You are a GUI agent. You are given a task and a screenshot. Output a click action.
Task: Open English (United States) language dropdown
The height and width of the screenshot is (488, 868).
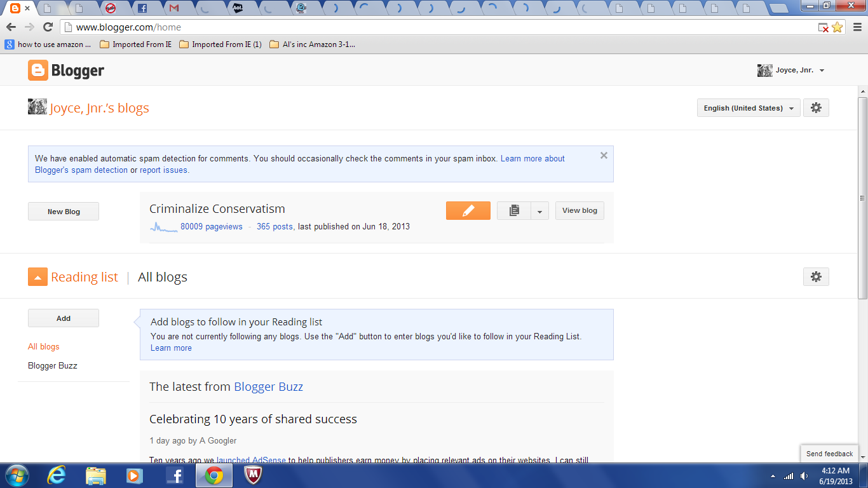coord(749,108)
